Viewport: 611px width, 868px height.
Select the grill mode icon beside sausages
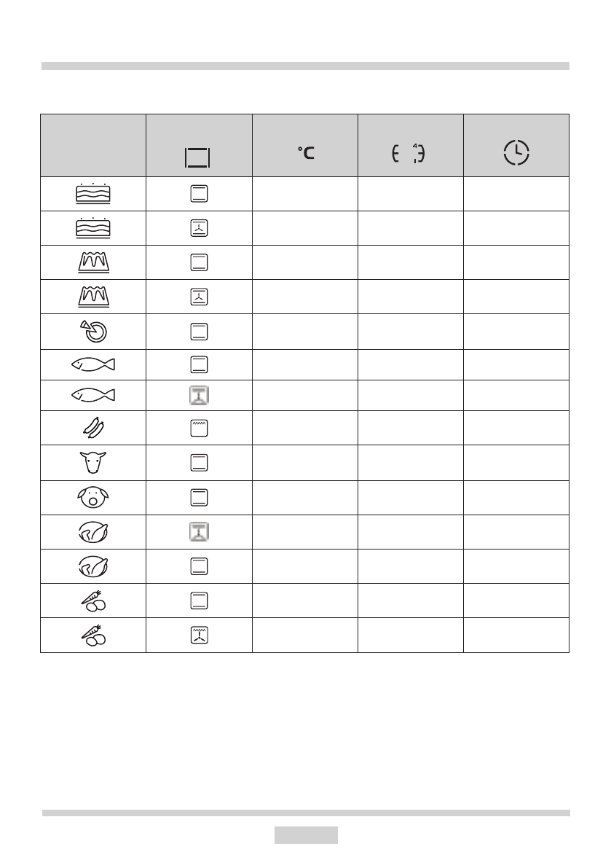[x=199, y=429]
